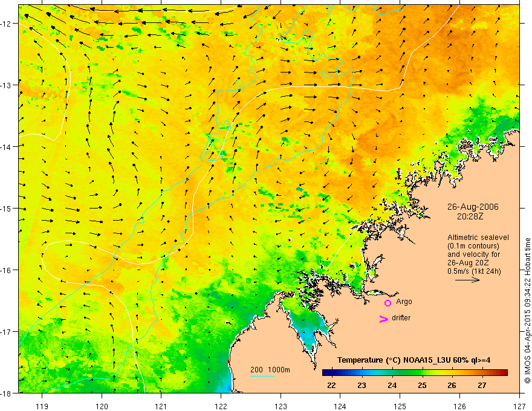The image size is (532, 411).
Task: Click the '0.5m/s (1kt 24h)' label
Action: (x=475, y=271)
